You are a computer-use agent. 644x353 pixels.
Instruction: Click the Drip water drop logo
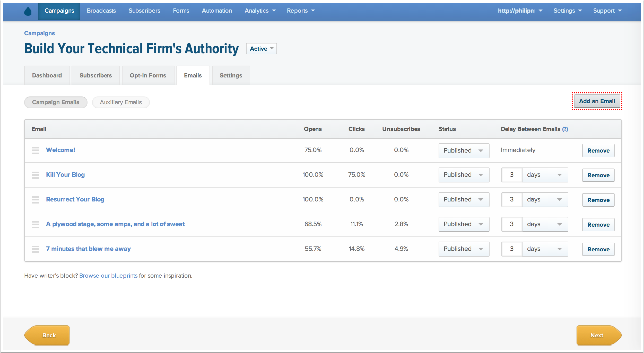(28, 11)
